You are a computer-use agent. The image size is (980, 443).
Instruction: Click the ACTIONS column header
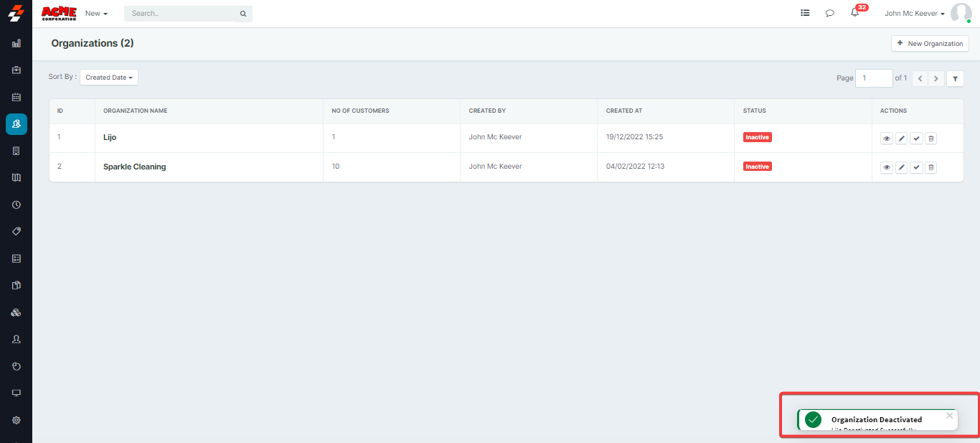(x=894, y=111)
